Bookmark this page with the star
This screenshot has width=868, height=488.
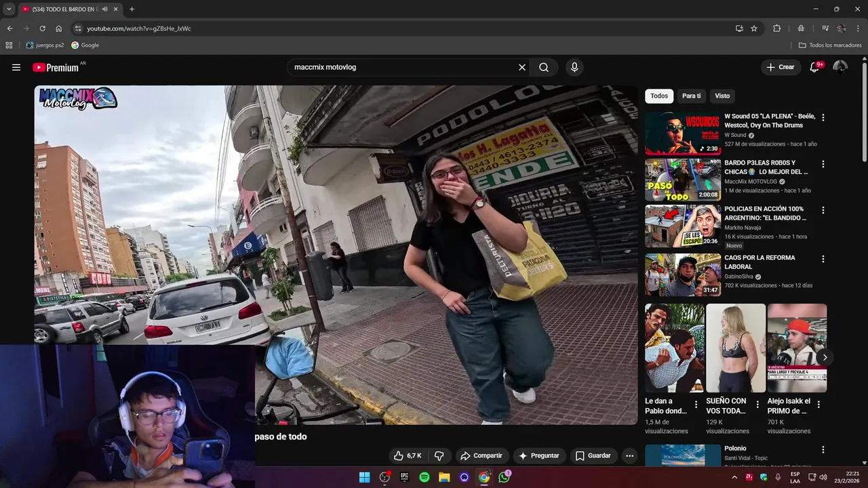pos(754,28)
